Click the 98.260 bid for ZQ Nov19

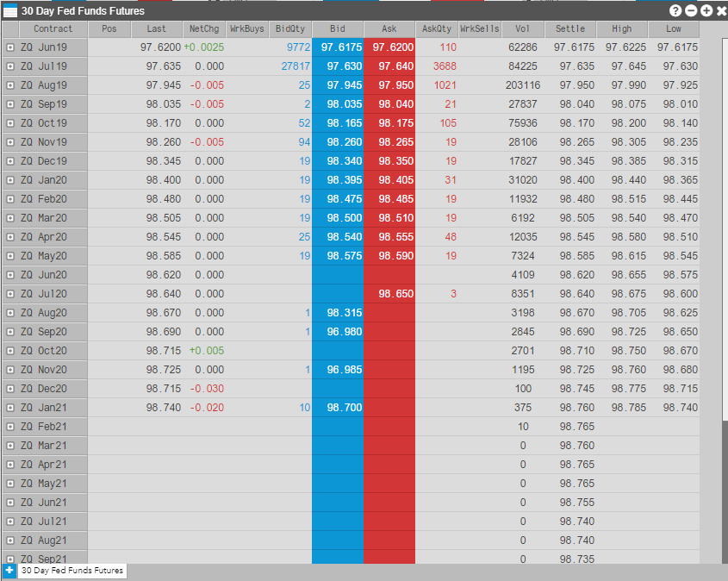tap(338, 142)
